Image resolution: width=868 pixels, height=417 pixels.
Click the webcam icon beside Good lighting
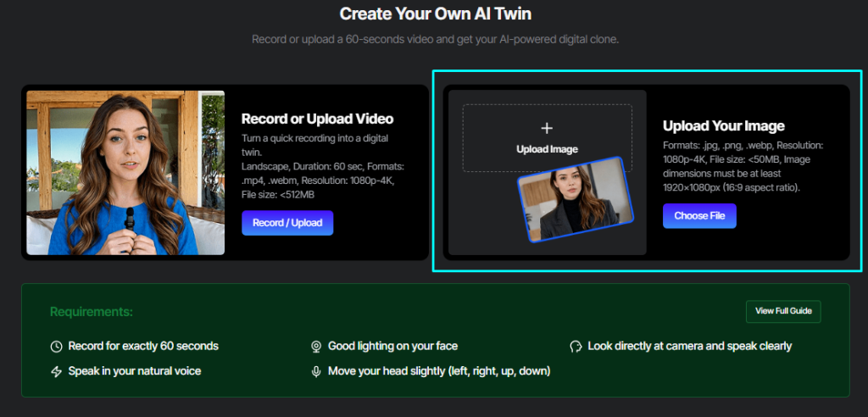click(316, 347)
